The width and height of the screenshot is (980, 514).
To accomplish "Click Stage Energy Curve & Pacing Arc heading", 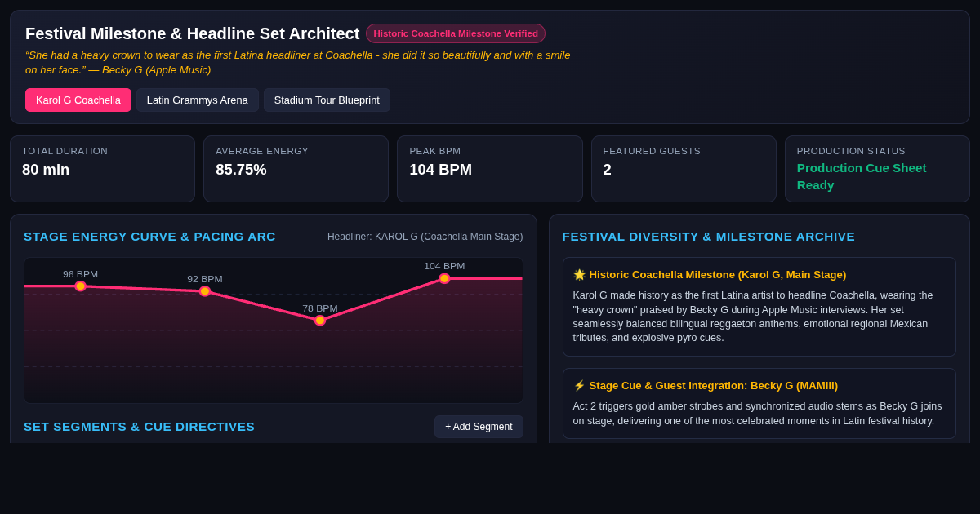I will [x=149, y=237].
